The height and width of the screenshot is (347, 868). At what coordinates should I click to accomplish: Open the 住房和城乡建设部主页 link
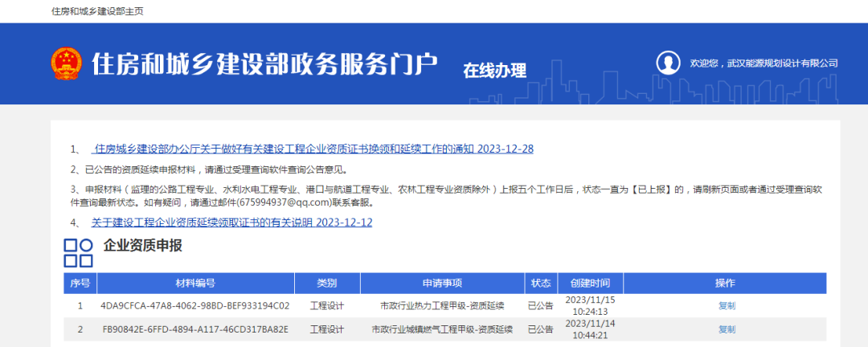point(97,11)
